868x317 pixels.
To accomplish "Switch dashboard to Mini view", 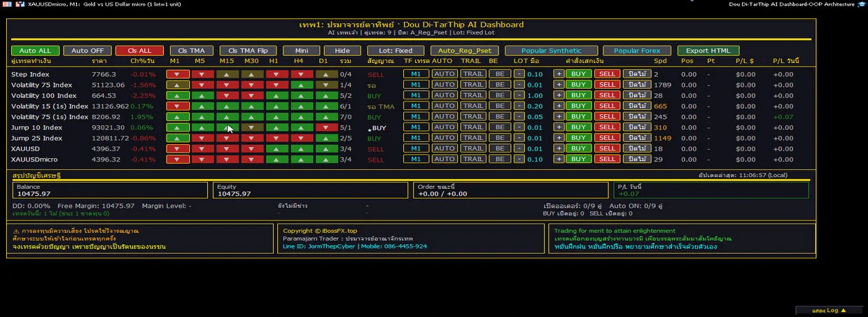I will click(302, 50).
